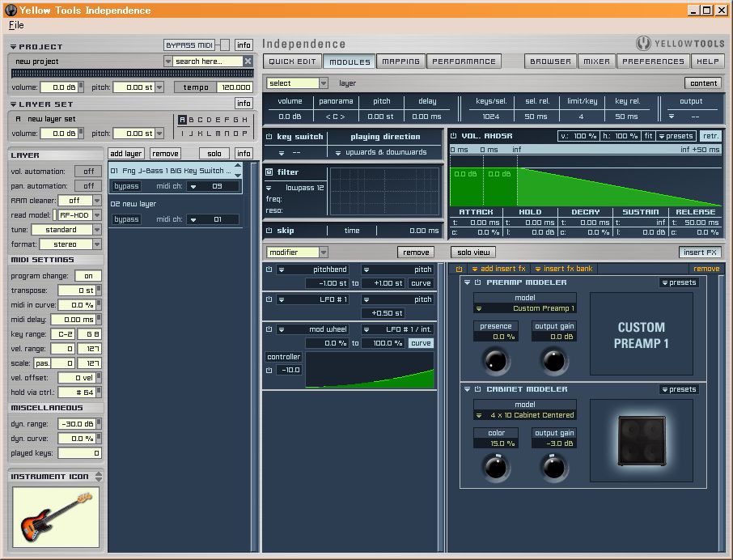Toggle bypass on layer 01 Fng J-Bass
Screen dimensions: 733x560
point(126,186)
